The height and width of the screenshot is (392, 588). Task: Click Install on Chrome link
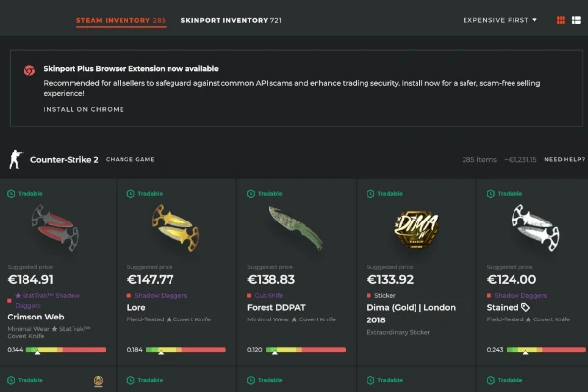pyautogui.click(x=83, y=109)
